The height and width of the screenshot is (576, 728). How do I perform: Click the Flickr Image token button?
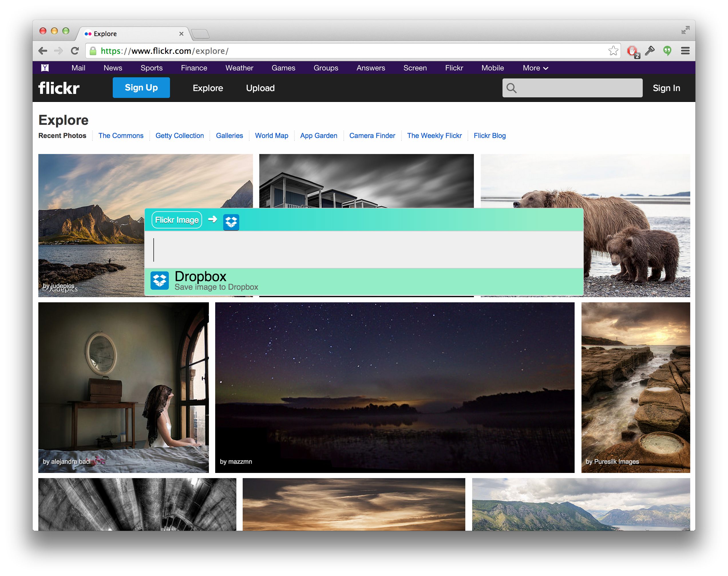point(177,220)
